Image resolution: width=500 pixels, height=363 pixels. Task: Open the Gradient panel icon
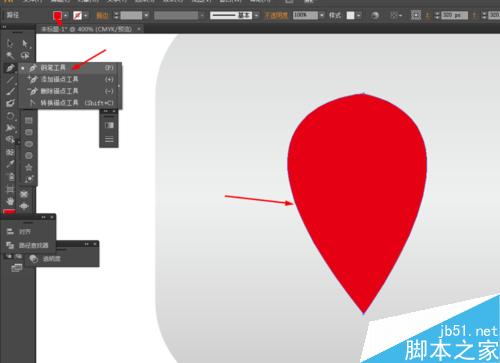109,125
